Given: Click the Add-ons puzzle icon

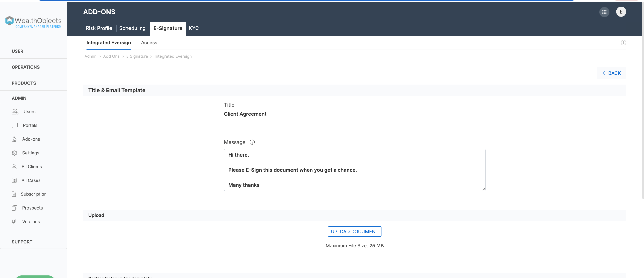Looking at the screenshot, I should click(14, 139).
